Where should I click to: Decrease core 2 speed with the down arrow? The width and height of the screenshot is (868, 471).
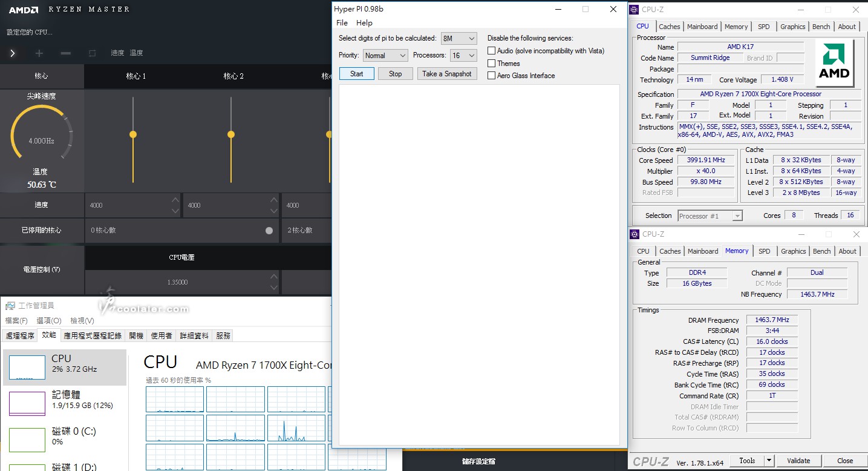273,211
